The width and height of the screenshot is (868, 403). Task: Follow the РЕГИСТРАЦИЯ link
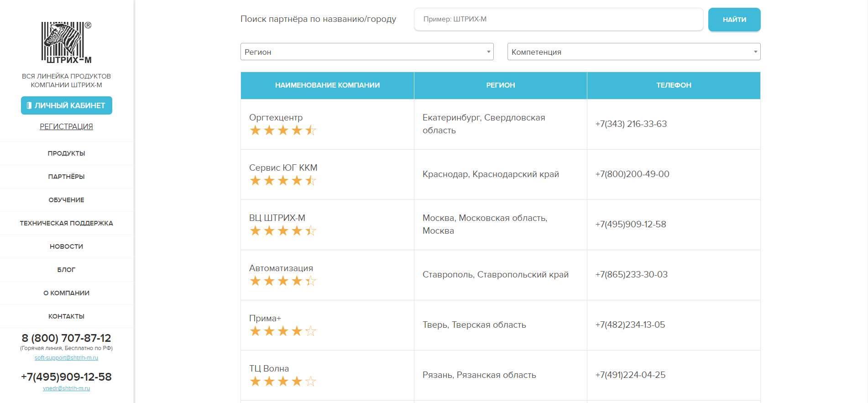tap(67, 126)
